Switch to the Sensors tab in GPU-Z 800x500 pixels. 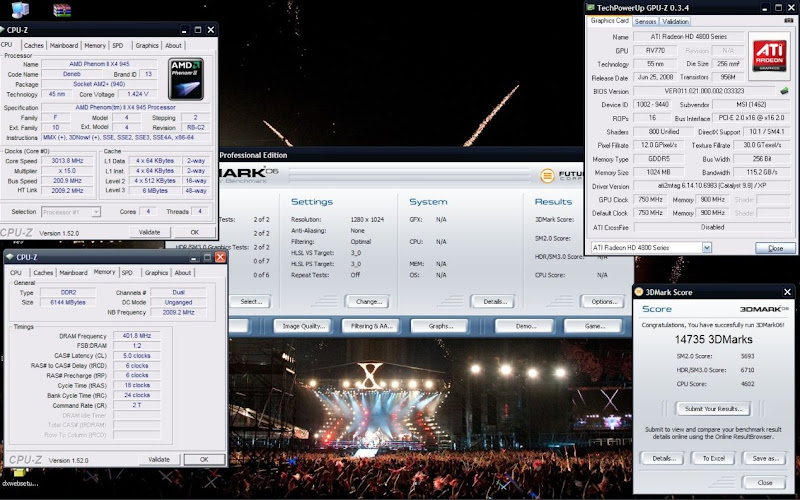click(x=646, y=21)
